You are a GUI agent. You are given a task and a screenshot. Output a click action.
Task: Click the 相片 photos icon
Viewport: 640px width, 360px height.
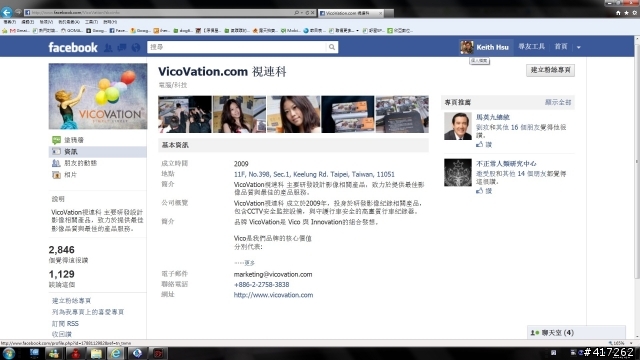(x=56, y=175)
